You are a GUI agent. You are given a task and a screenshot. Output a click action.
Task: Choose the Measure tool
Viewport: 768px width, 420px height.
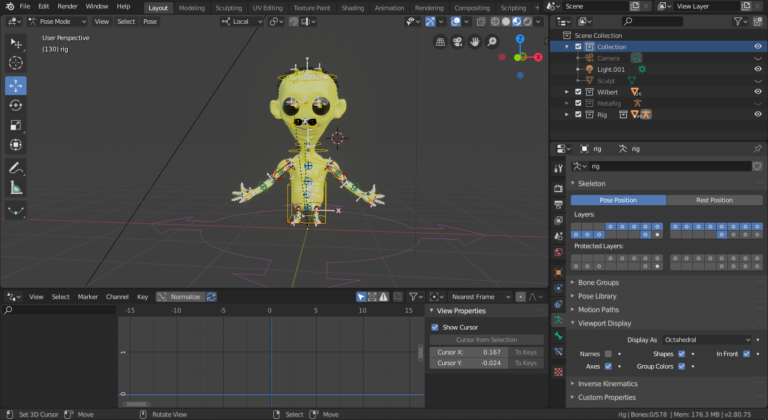click(16, 187)
